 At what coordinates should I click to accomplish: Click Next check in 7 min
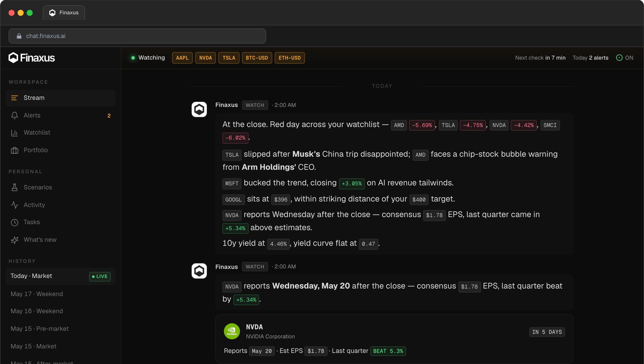click(x=540, y=58)
